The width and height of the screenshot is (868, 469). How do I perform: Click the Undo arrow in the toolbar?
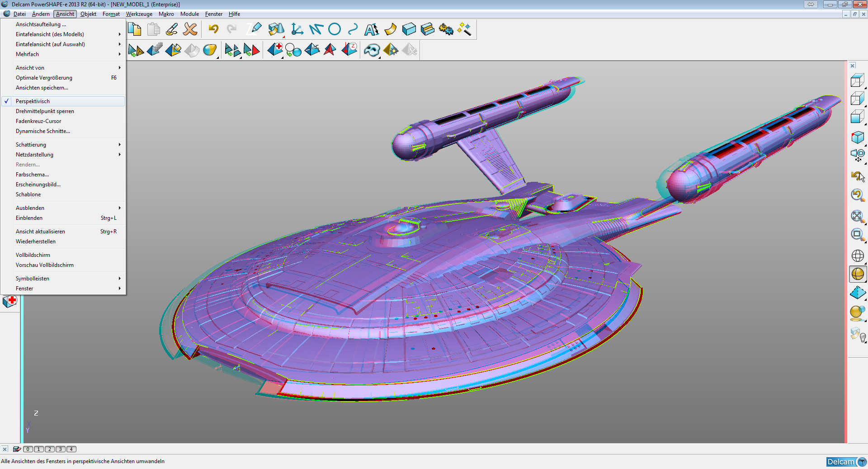coord(213,29)
